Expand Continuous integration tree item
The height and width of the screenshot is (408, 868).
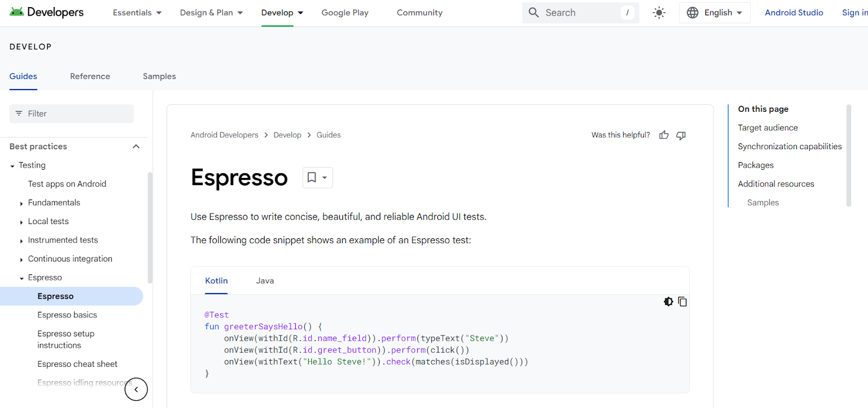pos(22,259)
